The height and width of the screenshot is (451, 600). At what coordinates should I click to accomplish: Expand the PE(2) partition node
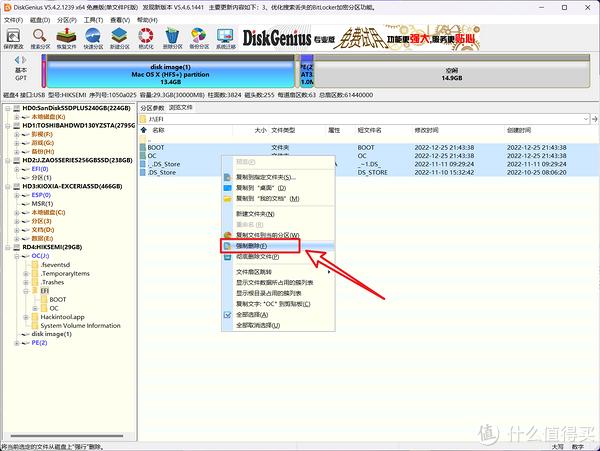click(x=16, y=343)
